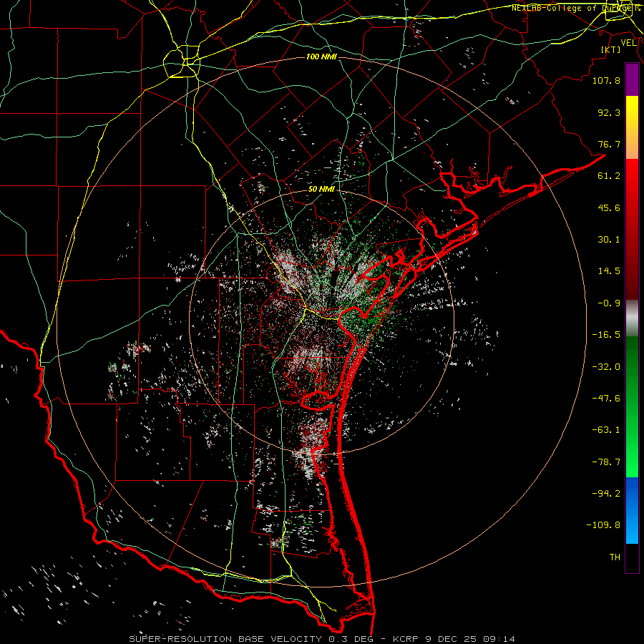644x644 pixels.
Task: Click the 14.5 legend value
Action: coord(609,271)
